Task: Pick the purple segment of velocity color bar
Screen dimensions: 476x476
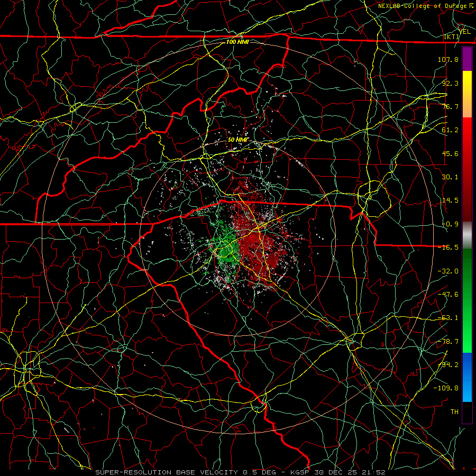Action: [467, 59]
